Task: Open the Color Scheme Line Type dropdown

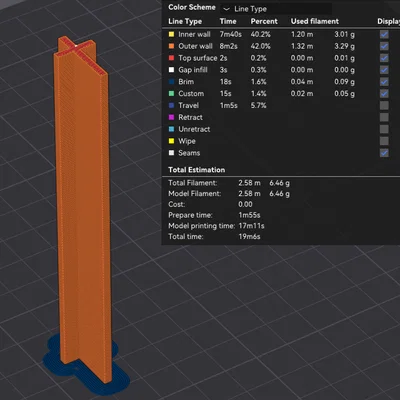Action: tap(276, 9)
